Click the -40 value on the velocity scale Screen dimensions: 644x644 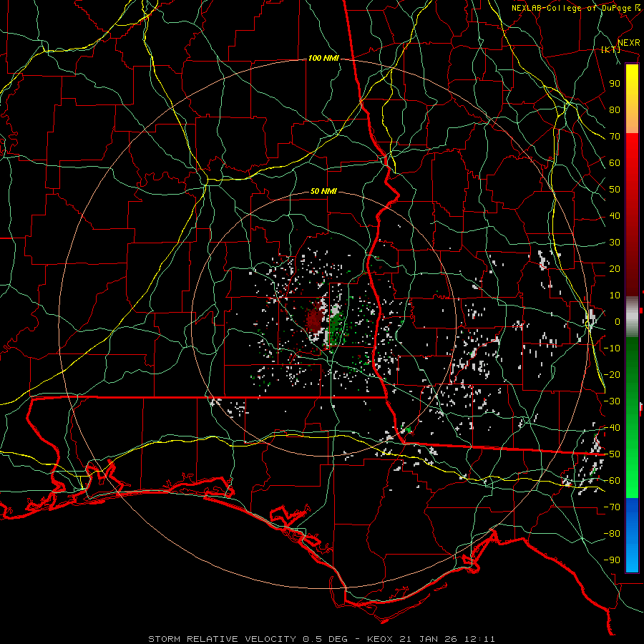[x=612, y=428]
